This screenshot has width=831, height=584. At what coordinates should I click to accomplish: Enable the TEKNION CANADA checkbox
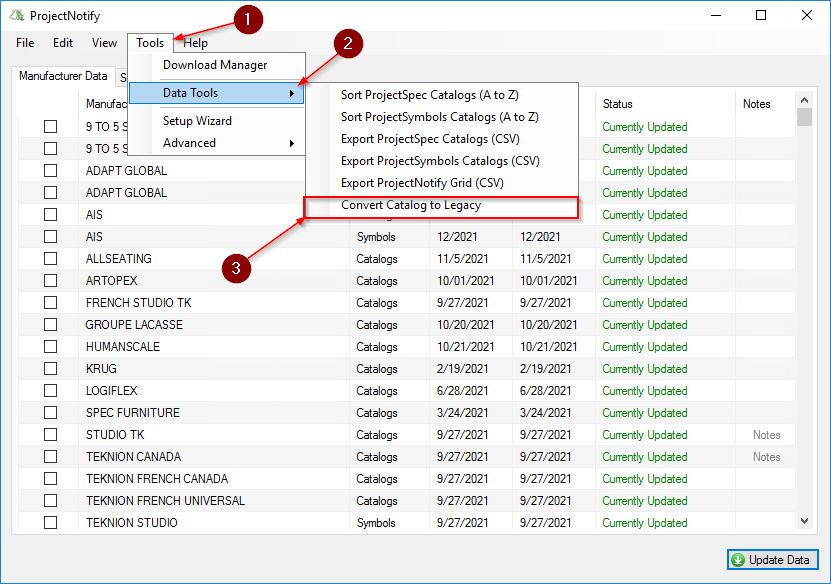point(51,457)
